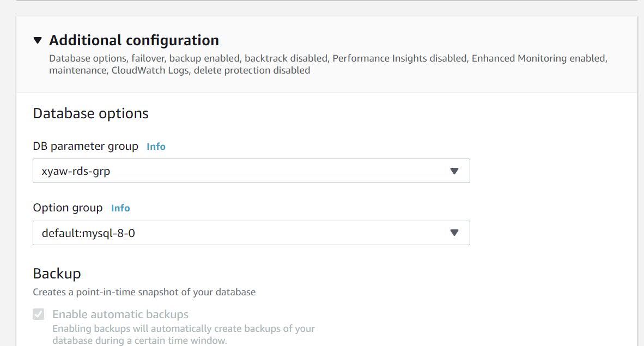This screenshot has width=644, height=346.
Task: Click the Database options section heading
Action: coord(90,113)
